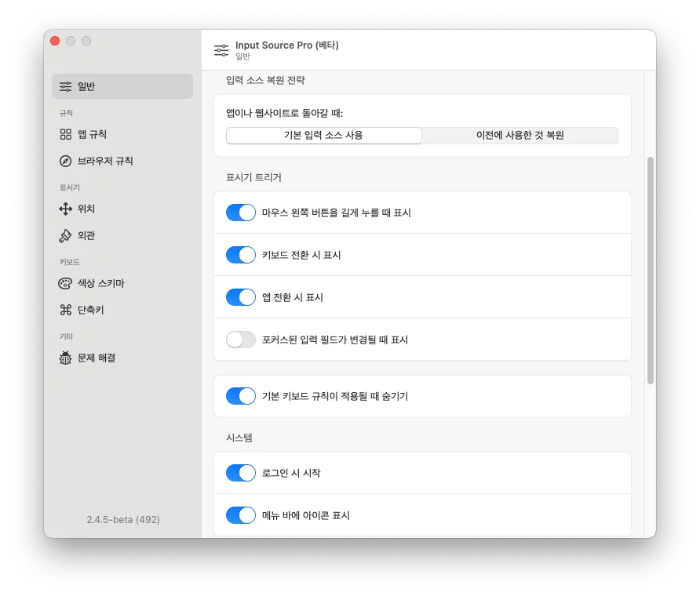Open 단축키 settings page

(x=122, y=310)
